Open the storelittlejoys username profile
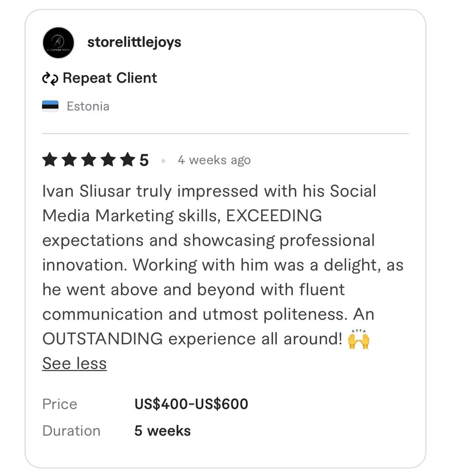Image resolution: width=451 pixels, height=476 pixels. 134,42
